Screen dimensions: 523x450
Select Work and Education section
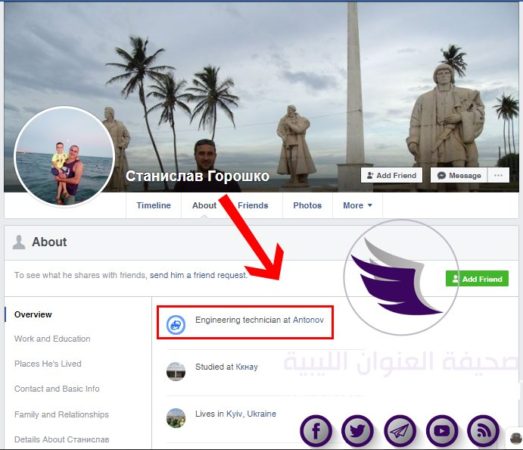(x=52, y=339)
